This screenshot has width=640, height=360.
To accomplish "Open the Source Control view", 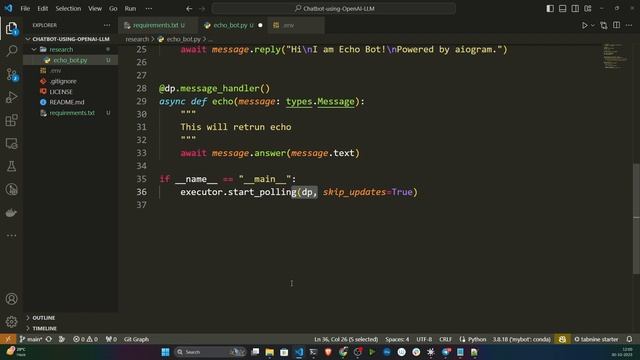I will coord(11,74).
